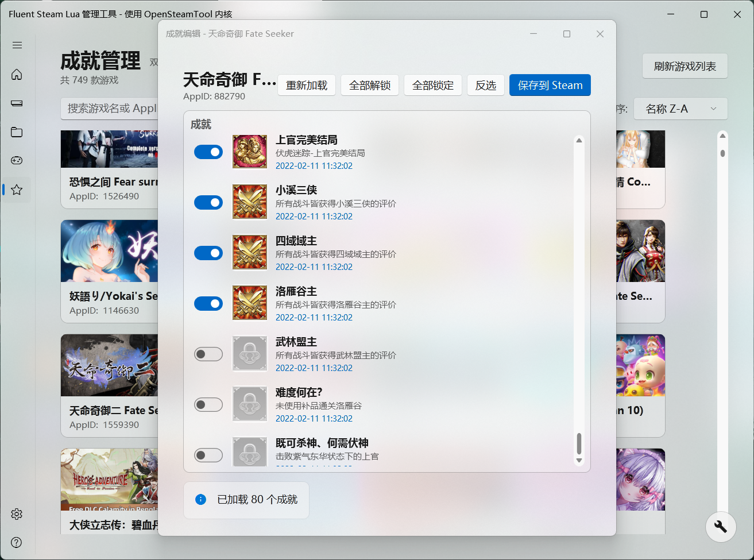This screenshot has width=754, height=560.
Task: Click the 四域域主 crossed swords icon
Action: [x=250, y=253]
